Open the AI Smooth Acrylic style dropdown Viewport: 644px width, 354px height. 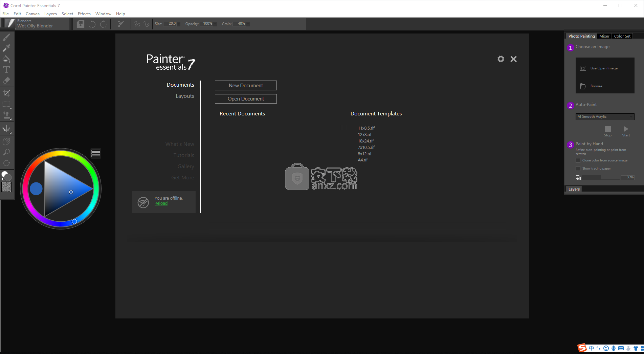click(x=605, y=117)
